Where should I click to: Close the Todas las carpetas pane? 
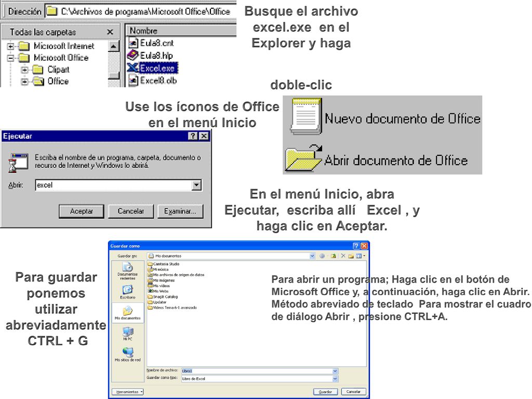110,32
